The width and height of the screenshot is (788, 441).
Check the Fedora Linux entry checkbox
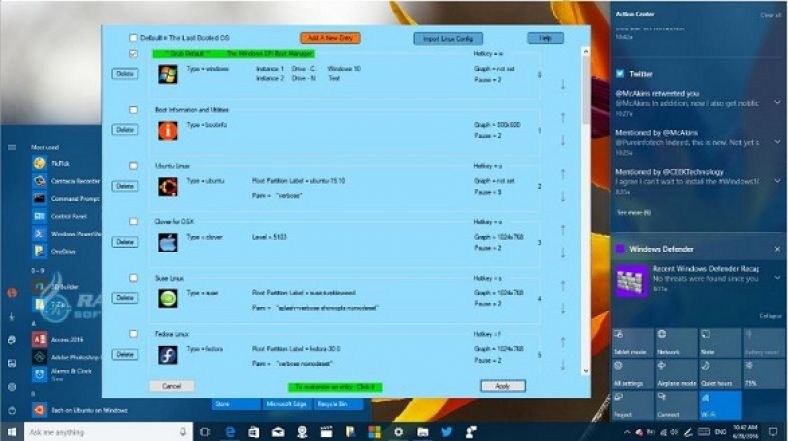point(133,334)
